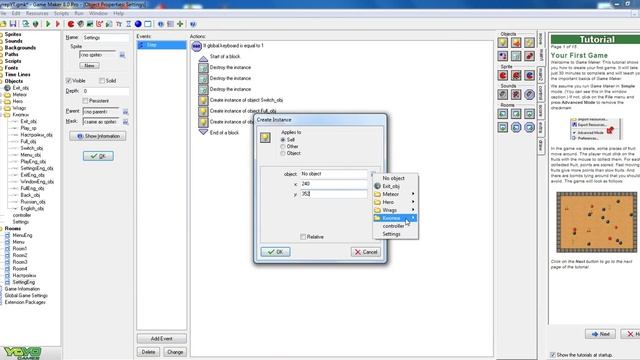Select Stop Sound action icon
Screen dimensions: 640x360
516,95
